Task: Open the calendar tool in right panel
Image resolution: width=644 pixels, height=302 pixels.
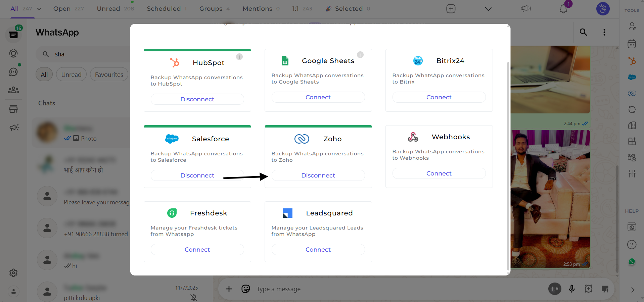Action: click(632, 44)
